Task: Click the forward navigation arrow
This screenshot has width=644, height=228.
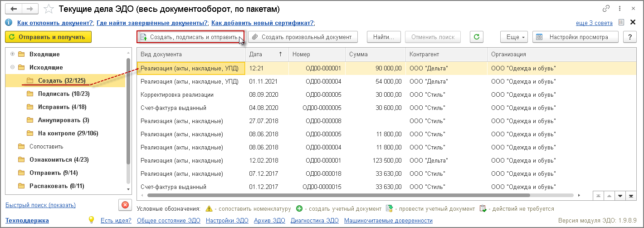Action: point(29,9)
